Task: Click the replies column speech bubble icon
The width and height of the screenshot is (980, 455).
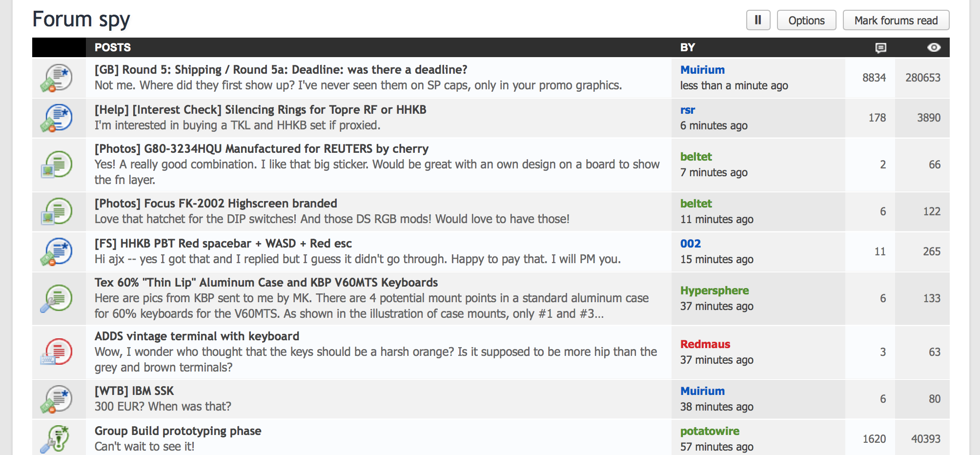Action: click(880, 47)
